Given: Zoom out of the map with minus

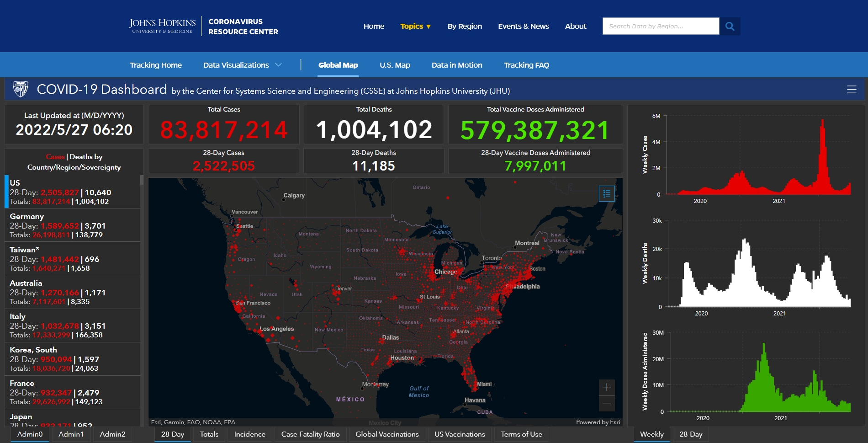Looking at the screenshot, I should [607, 403].
